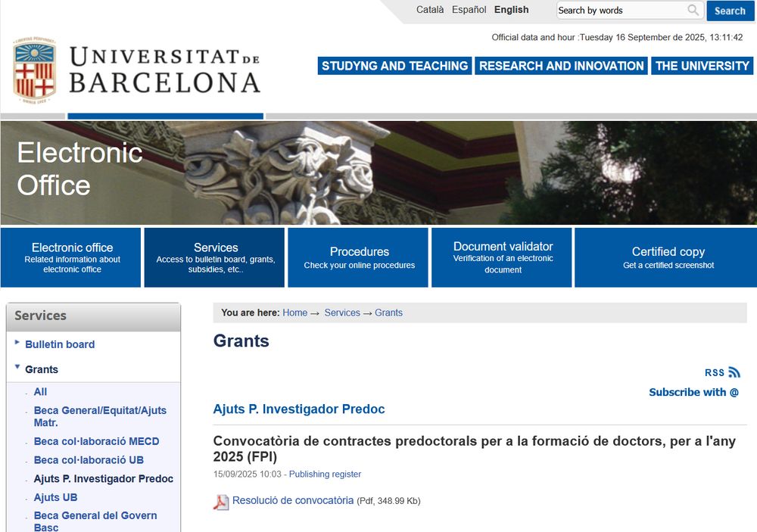Select the Electronic office tab
This screenshot has height=532, width=757.
point(71,257)
